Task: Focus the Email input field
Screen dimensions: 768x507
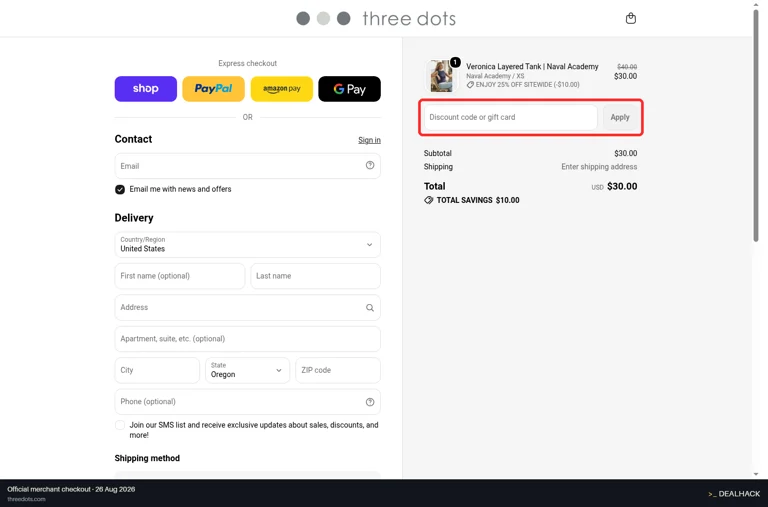Action: coord(247,166)
